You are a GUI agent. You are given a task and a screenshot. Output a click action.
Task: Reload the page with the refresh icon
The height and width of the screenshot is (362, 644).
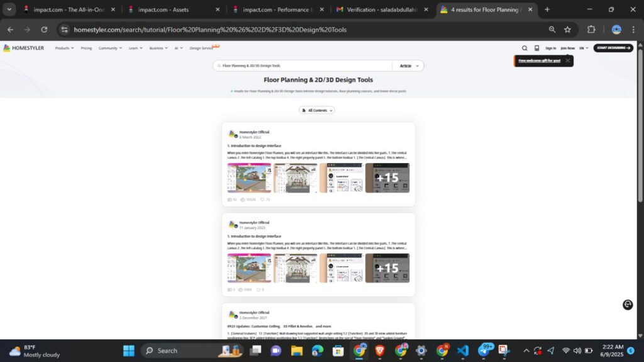point(44,30)
